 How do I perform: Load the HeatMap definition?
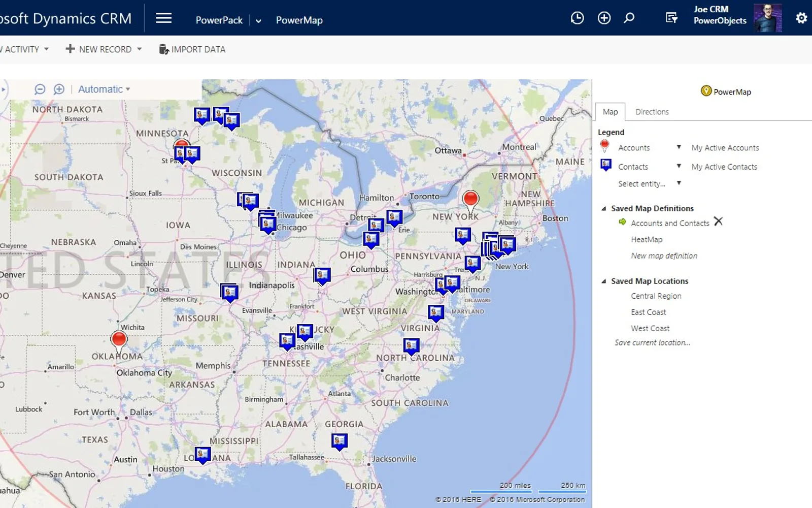coord(647,239)
